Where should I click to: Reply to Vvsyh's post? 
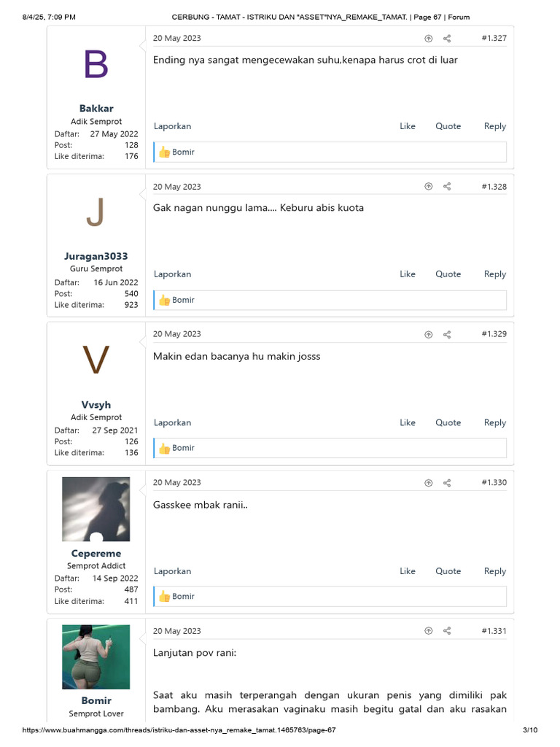[494, 422]
